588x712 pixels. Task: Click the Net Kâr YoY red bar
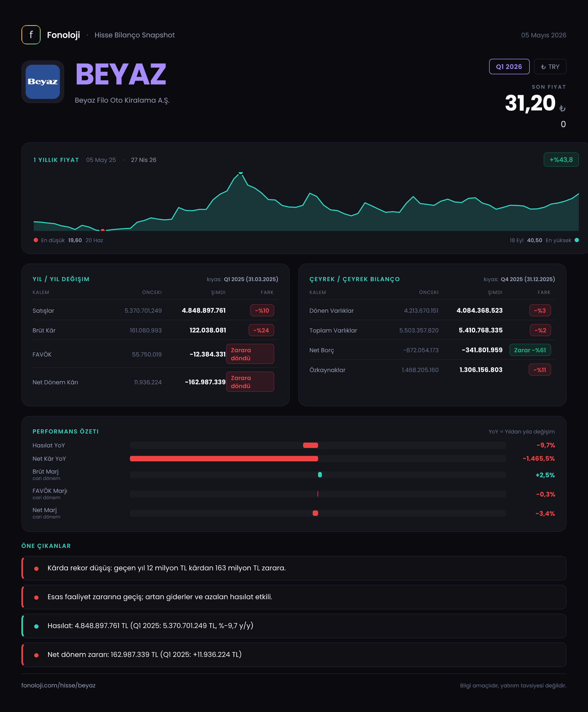click(x=224, y=459)
